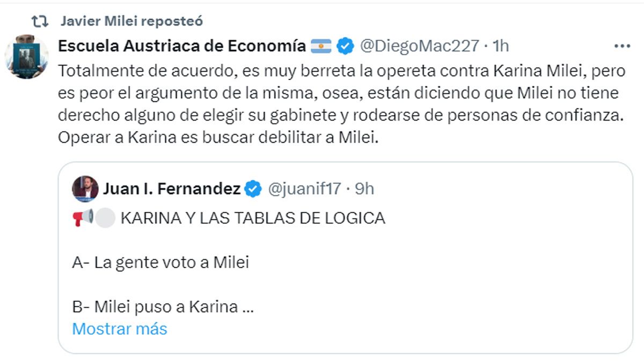This screenshot has width=644, height=362.
Task: Open Javier Milei reposteó link
Action: point(131,21)
